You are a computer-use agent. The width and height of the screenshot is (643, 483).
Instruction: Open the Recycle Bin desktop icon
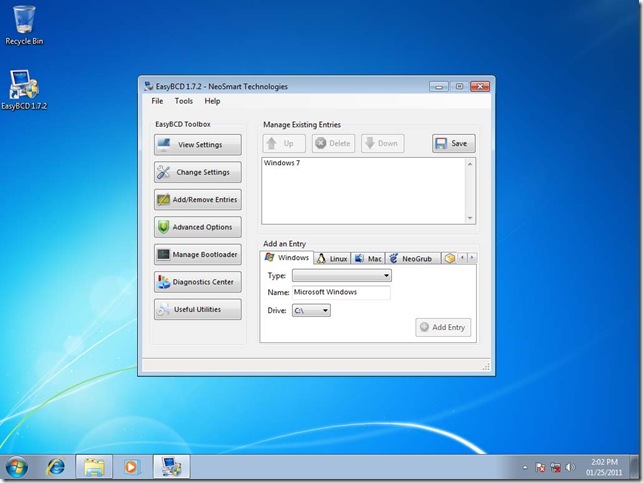click(x=24, y=25)
